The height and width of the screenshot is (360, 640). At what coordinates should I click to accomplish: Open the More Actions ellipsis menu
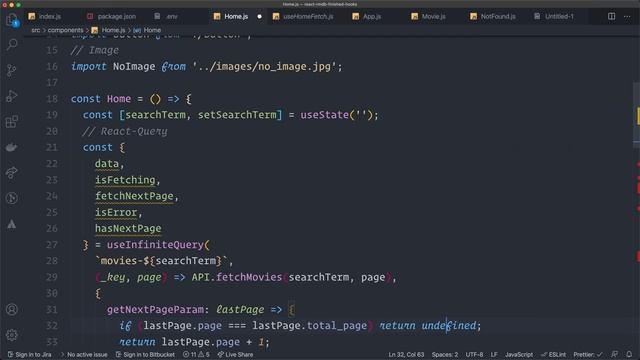(x=627, y=16)
